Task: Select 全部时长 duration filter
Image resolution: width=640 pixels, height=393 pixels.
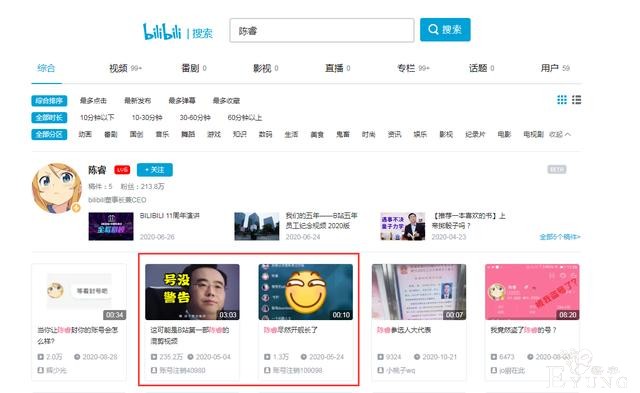Action: (x=49, y=118)
